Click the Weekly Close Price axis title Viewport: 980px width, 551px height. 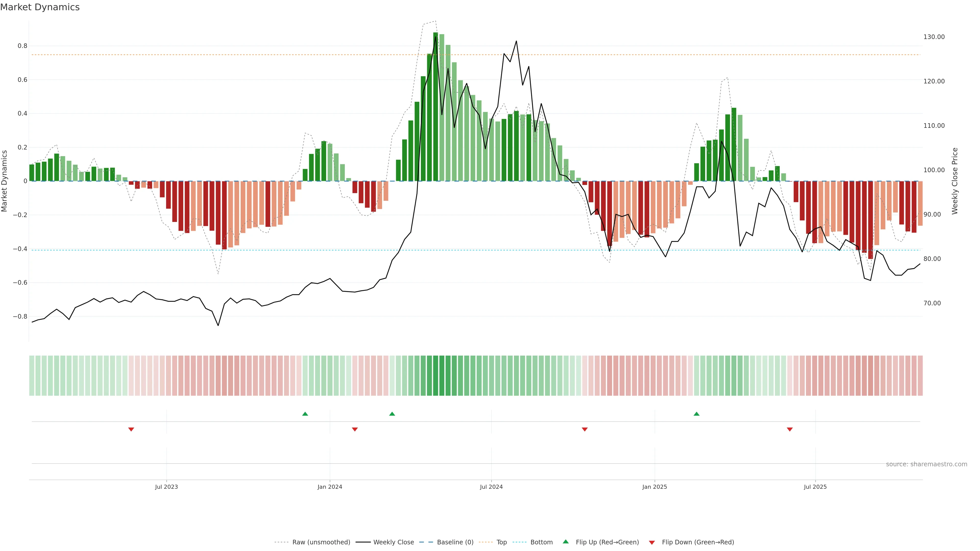click(x=955, y=181)
